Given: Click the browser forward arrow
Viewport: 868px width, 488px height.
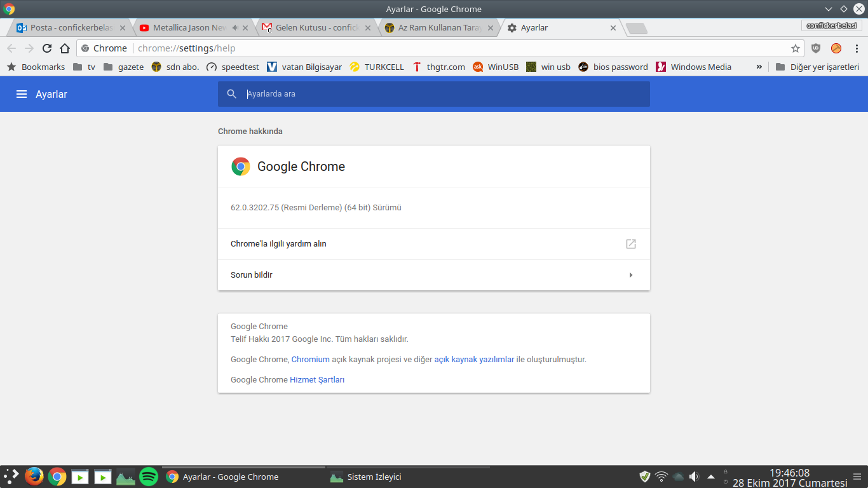Looking at the screenshot, I should click(29, 48).
